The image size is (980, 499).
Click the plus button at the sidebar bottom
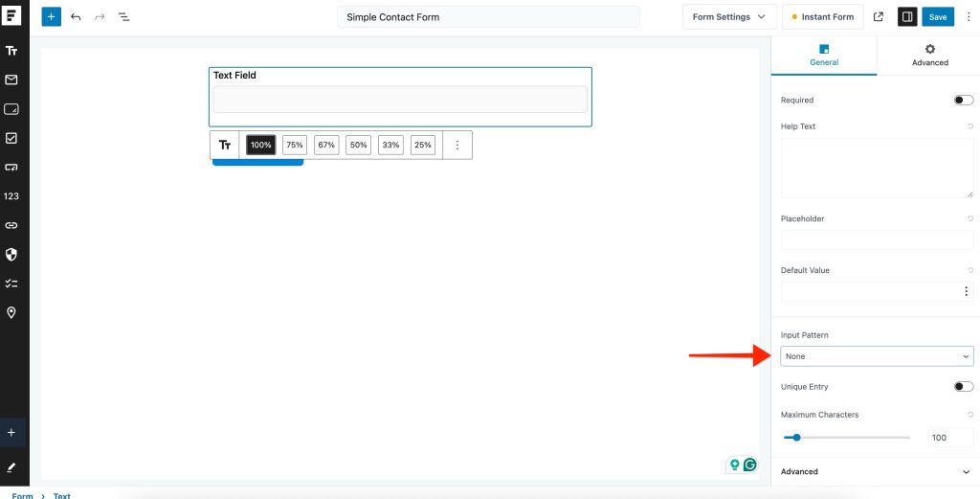click(11, 433)
